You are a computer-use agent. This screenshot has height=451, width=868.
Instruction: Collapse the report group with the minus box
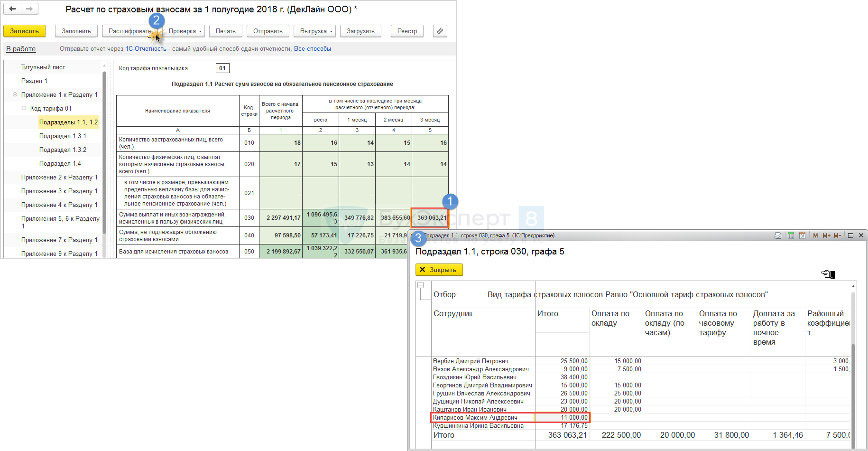(420, 285)
